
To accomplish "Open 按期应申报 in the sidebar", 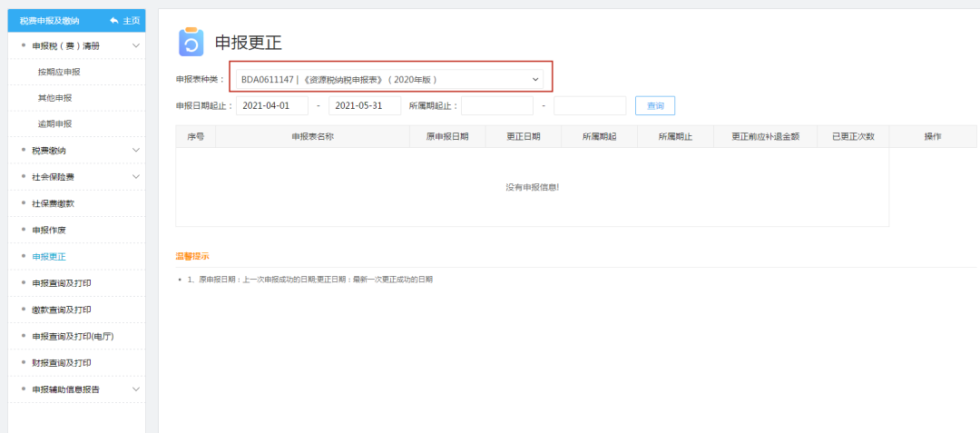I will click(x=59, y=72).
